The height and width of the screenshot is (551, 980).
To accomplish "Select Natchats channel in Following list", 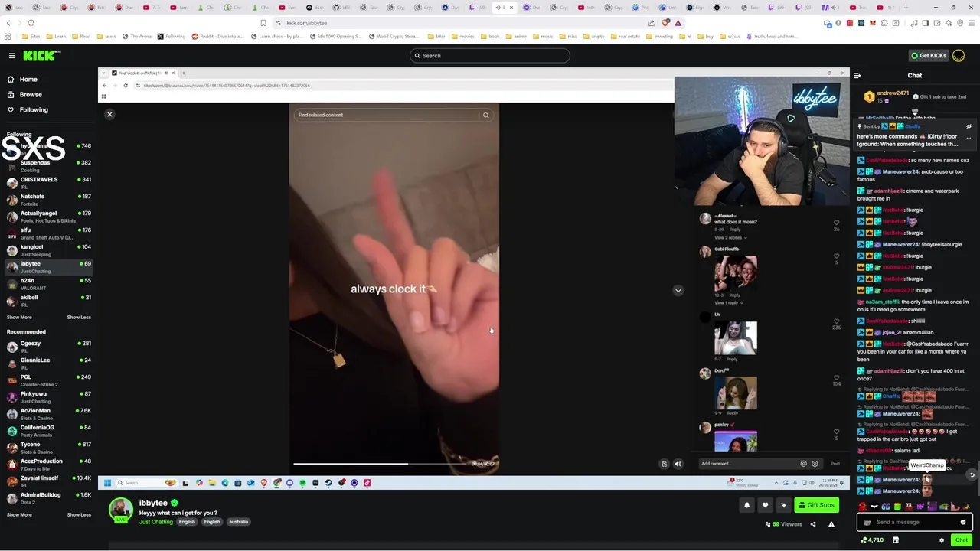I will coord(47,199).
